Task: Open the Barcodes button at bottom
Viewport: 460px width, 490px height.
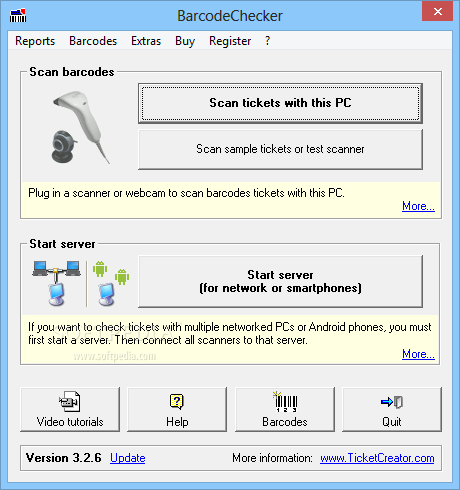Action: (x=285, y=409)
